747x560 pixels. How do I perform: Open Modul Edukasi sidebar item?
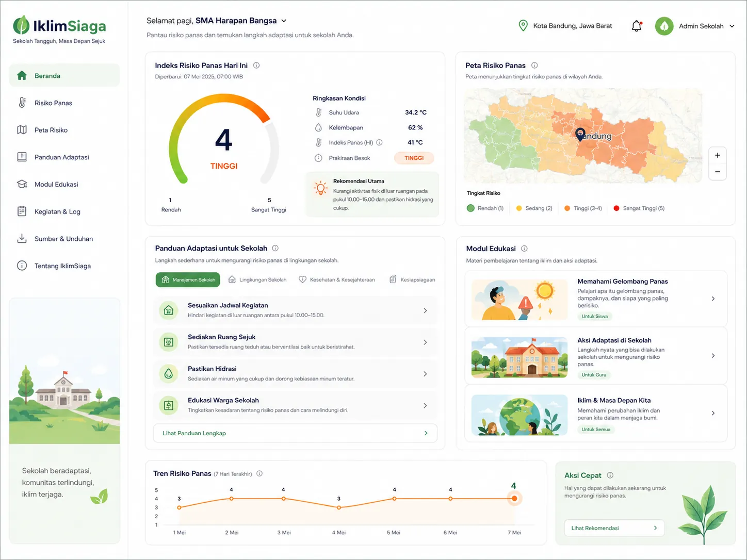click(64, 184)
